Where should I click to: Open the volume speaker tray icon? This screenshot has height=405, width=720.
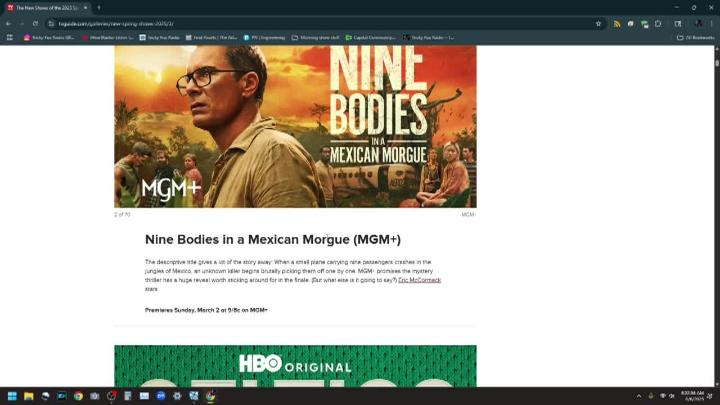672,396
